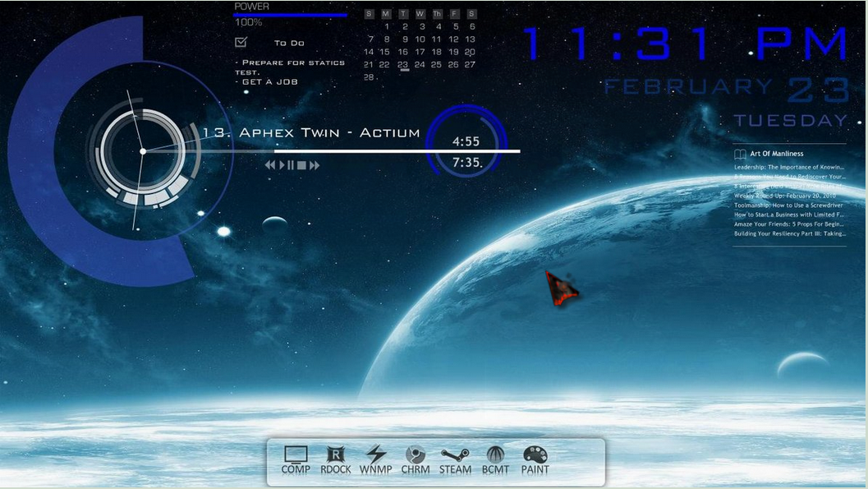
Task: Click the To Do heading text
Action: pos(289,43)
